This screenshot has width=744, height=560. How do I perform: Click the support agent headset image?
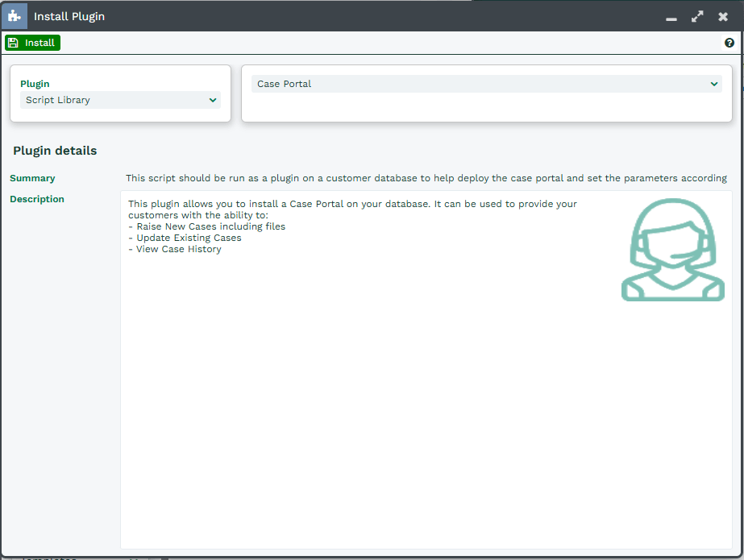(673, 250)
